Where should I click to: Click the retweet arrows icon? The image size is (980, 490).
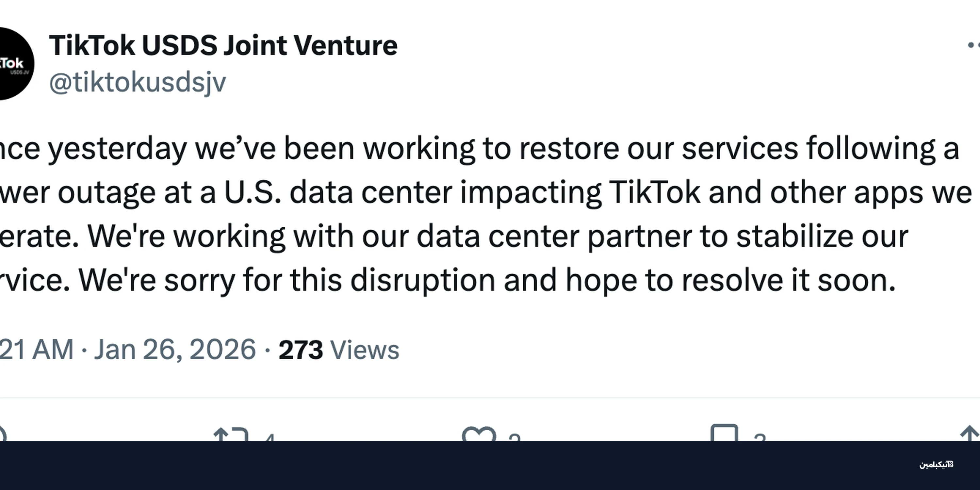coord(231,434)
